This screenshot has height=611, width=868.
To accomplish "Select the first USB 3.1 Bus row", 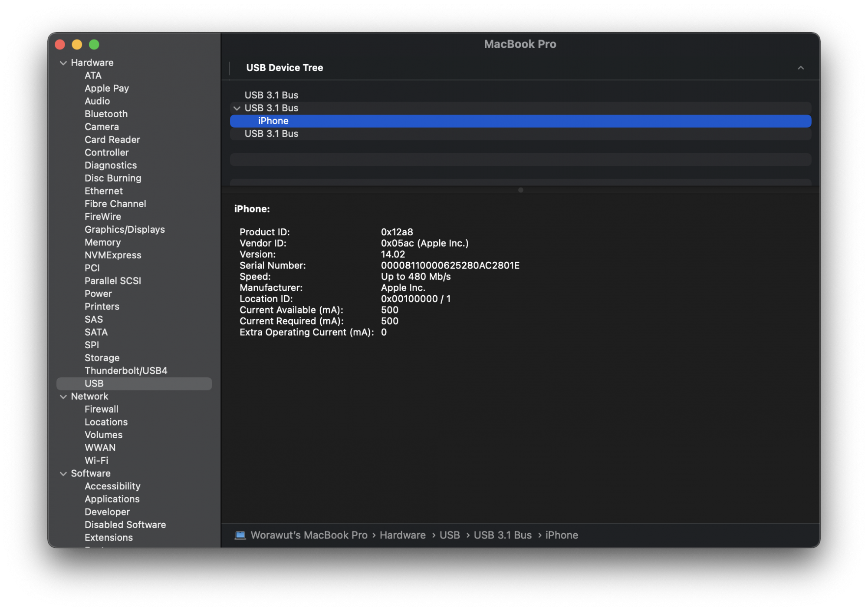I will 520,95.
